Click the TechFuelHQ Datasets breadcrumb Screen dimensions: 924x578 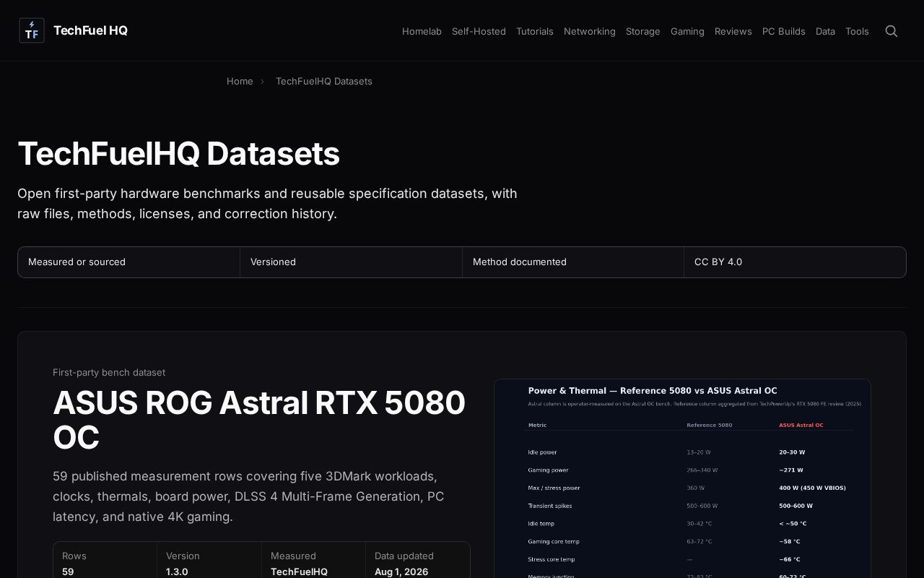click(x=324, y=81)
